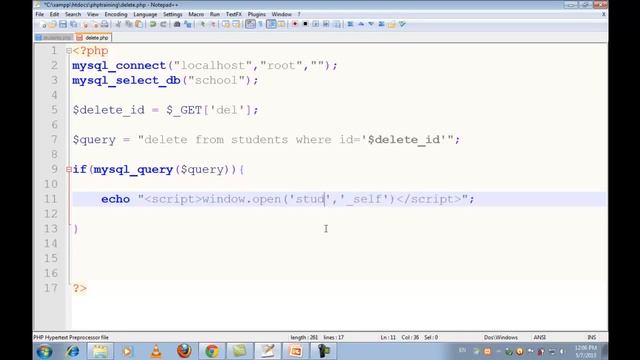Toggle synchronize horizontal scrolling
Viewport: 640px width, 360px height.
(x=236, y=24)
